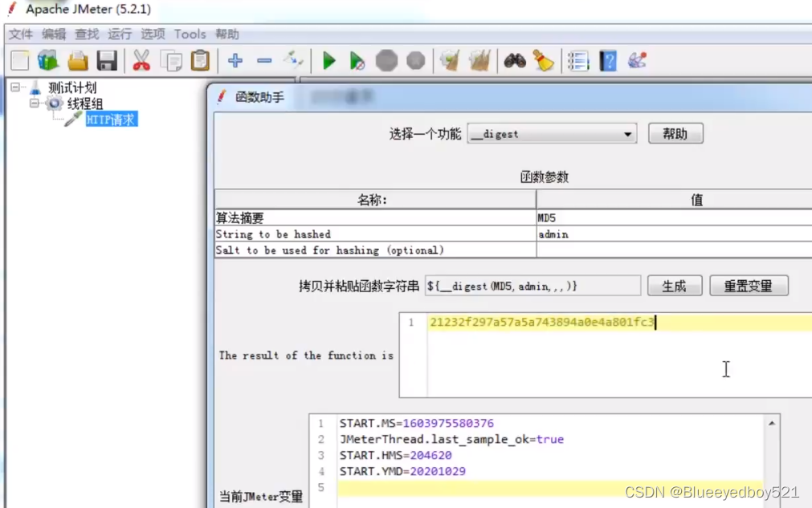
Task: Select the 测试计划 tree item
Action: click(x=72, y=88)
